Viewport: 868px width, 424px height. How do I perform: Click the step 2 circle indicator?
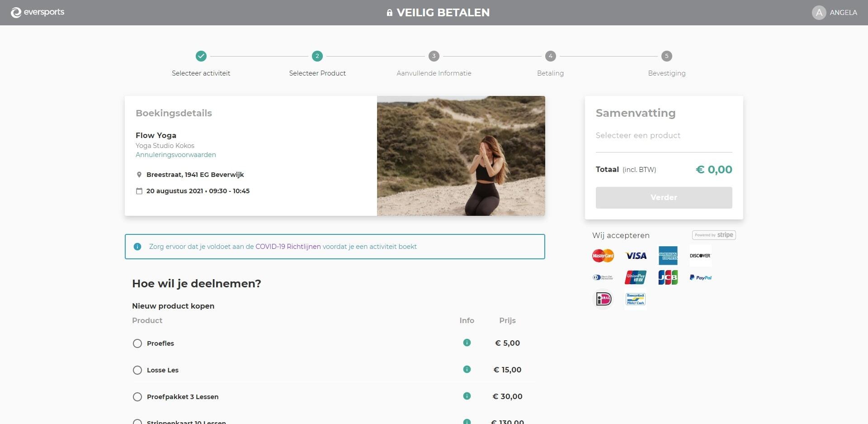[x=317, y=56]
